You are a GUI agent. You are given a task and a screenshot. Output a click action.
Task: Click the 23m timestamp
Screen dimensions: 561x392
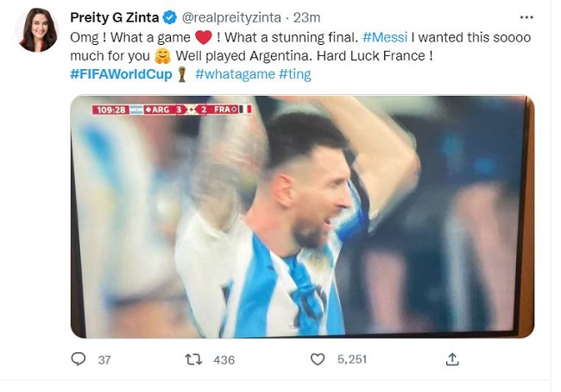coord(307,17)
